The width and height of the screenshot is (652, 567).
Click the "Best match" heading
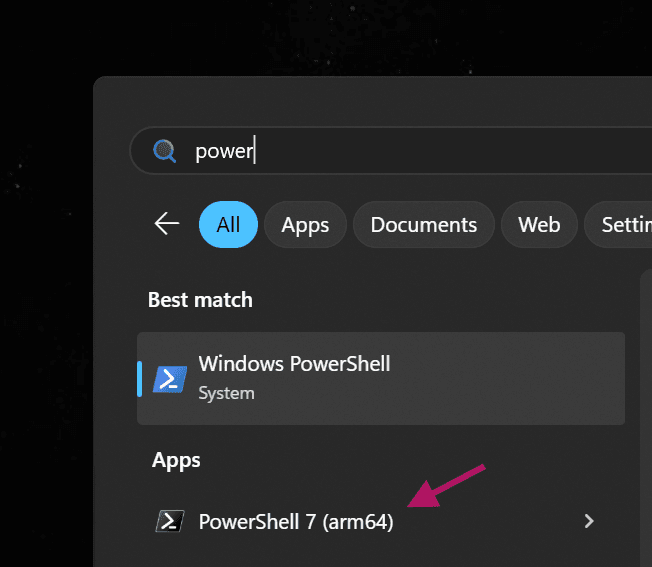click(200, 300)
